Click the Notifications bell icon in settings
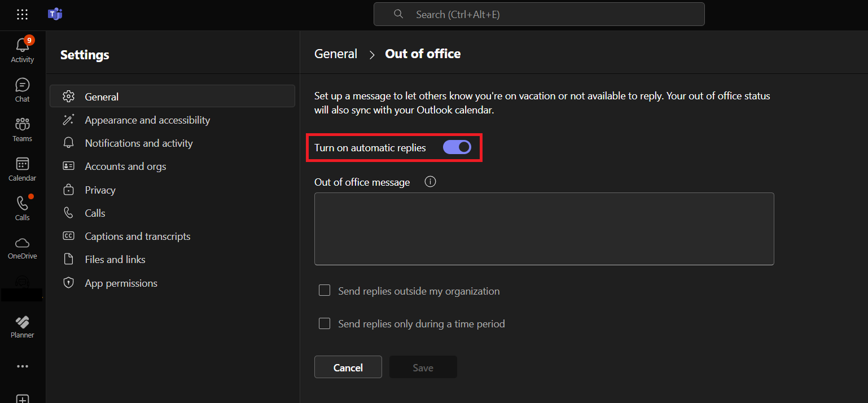The image size is (868, 403). click(69, 143)
